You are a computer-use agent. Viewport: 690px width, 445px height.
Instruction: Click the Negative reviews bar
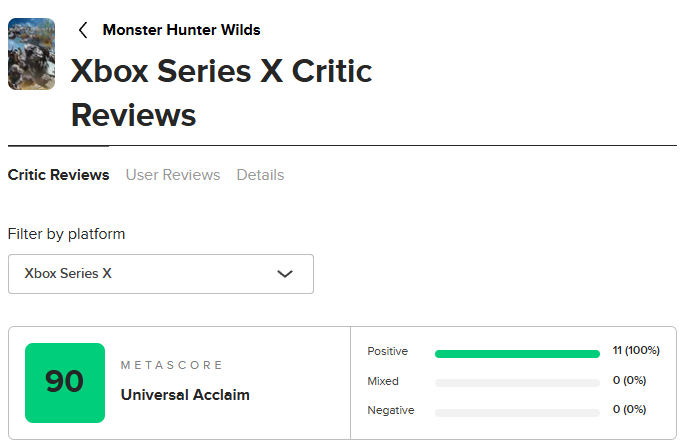[517, 412]
